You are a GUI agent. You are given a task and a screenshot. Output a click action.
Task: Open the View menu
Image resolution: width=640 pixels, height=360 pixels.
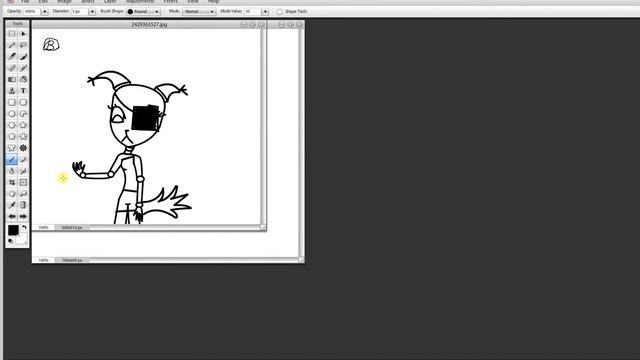pos(193,2)
